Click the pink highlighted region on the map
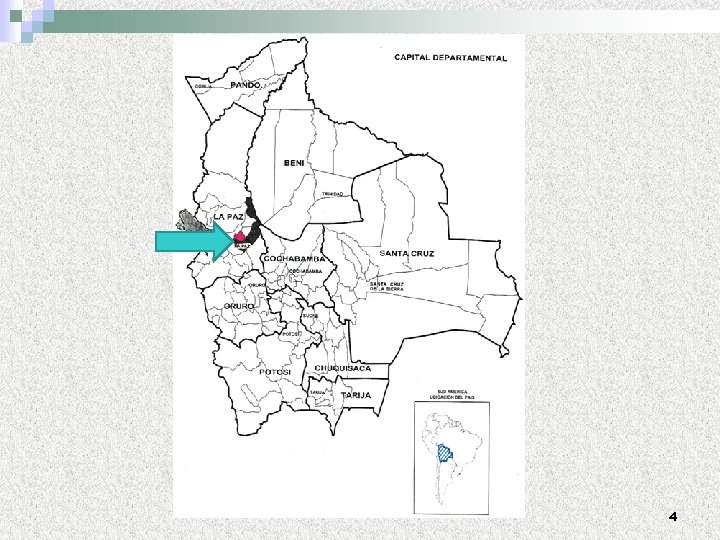720x540 pixels. 239,238
